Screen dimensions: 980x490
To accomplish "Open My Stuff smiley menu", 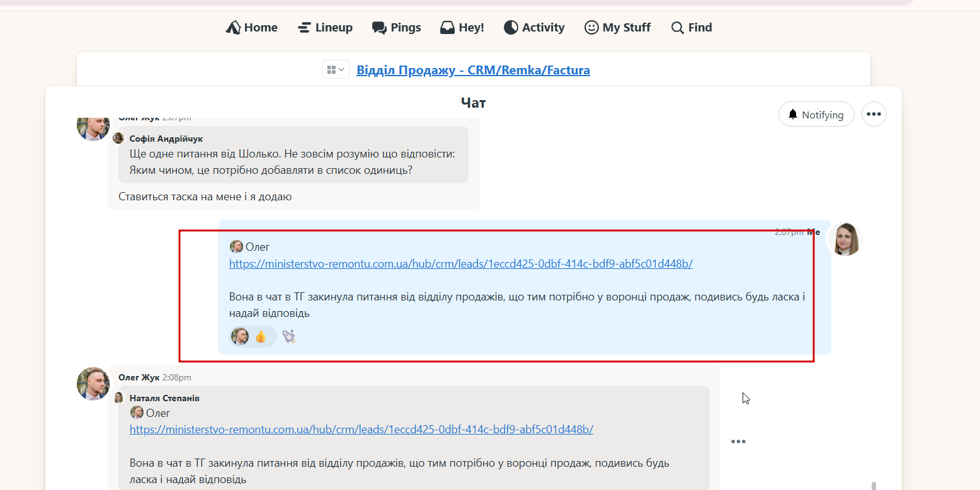I will [x=591, y=28].
